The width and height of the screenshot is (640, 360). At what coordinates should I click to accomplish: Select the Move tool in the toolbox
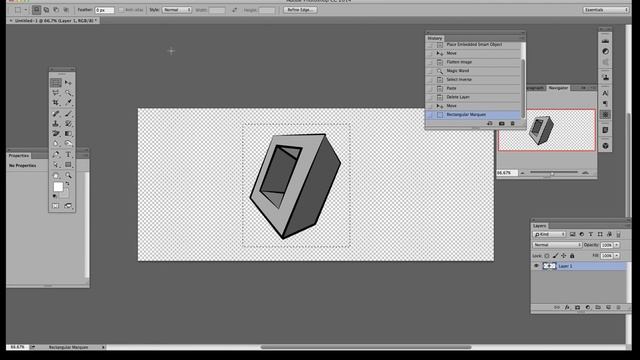point(68,83)
